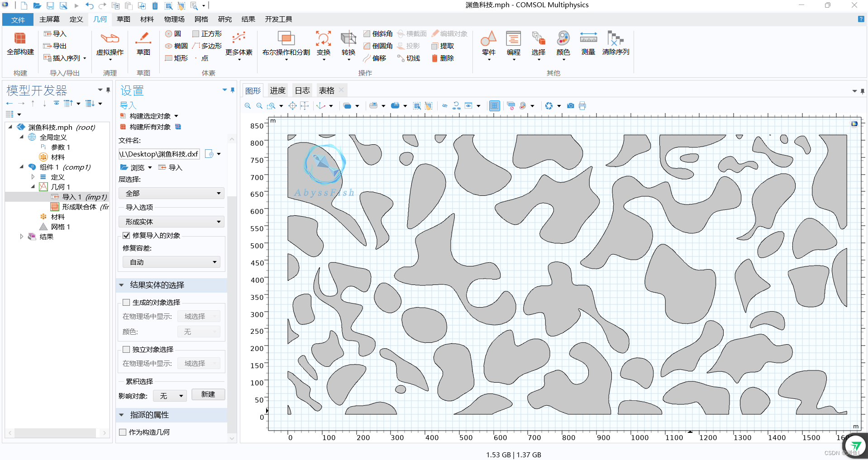The image size is (868, 460).
Task: Click the zoom in icon in graphics toolbar
Action: (248, 106)
